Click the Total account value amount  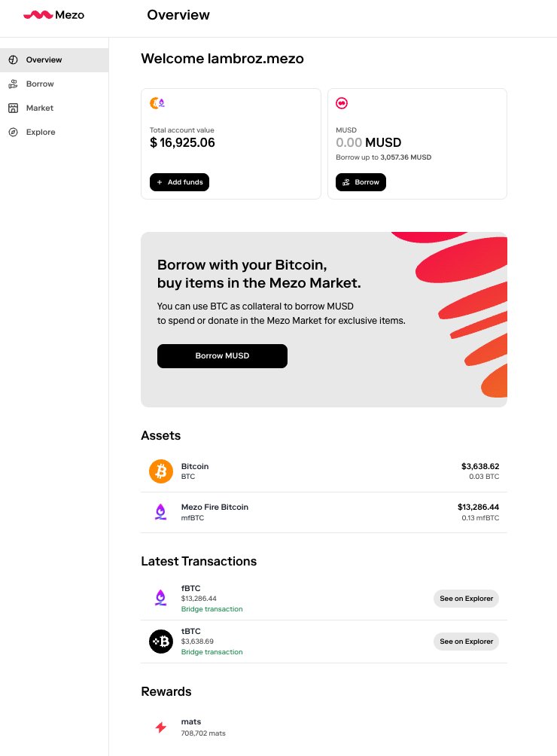coord(182,143)
